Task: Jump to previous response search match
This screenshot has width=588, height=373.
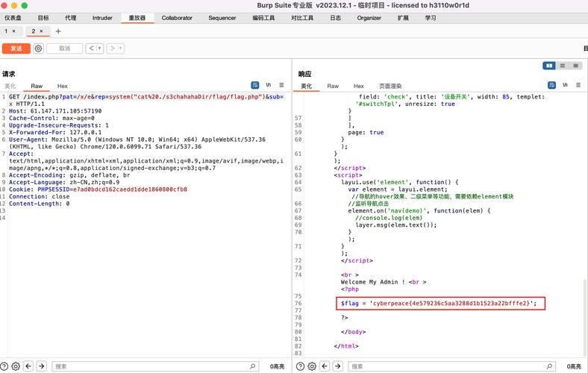Action: tap(325, 366)
